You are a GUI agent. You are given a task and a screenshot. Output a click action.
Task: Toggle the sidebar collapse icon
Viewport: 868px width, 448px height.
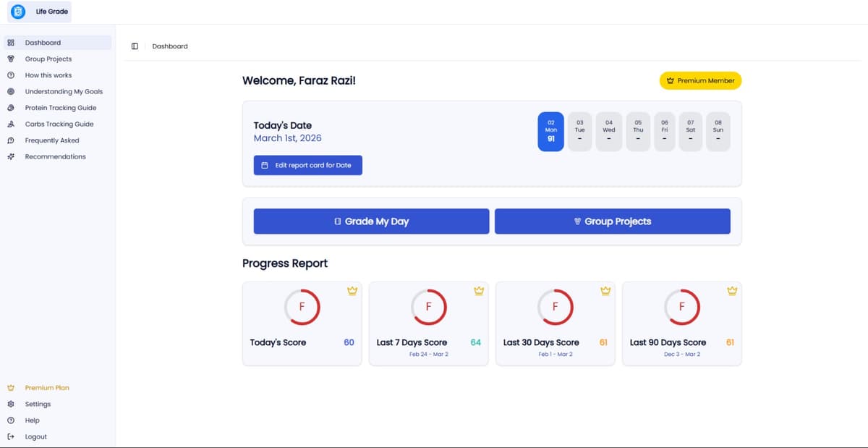135,46
